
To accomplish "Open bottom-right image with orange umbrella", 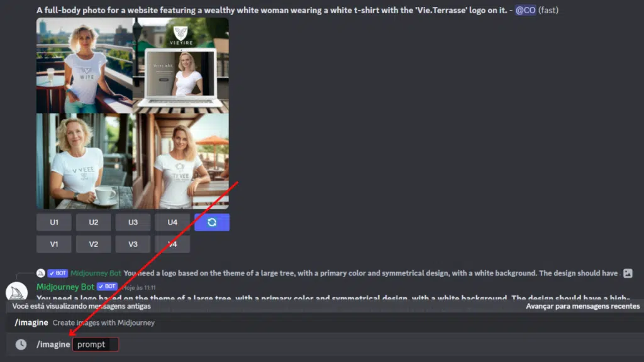I will (181, 162).
